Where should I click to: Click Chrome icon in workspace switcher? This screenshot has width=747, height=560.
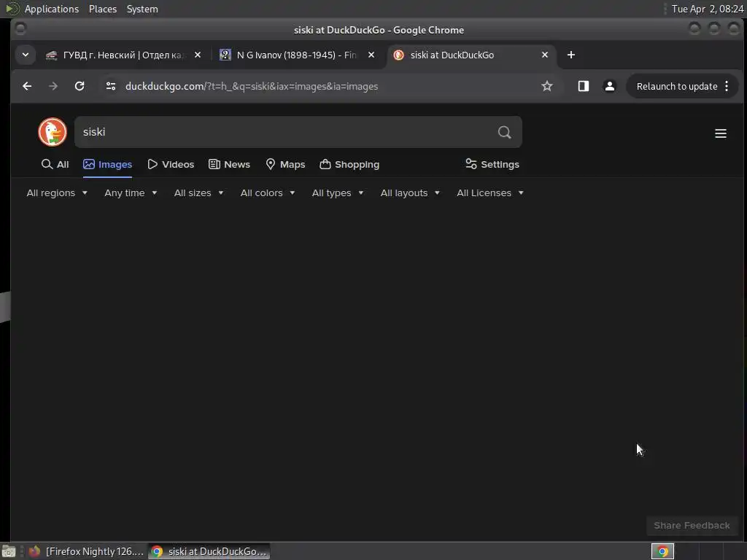click(662, 551)
